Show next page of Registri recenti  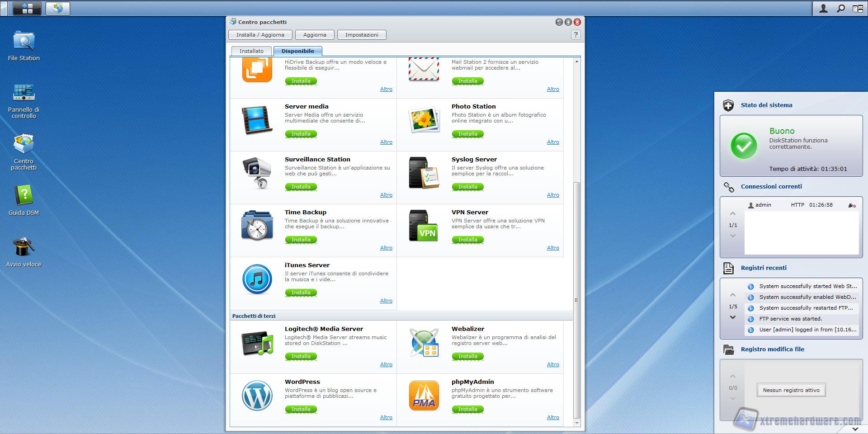click(x=733, y=317)
